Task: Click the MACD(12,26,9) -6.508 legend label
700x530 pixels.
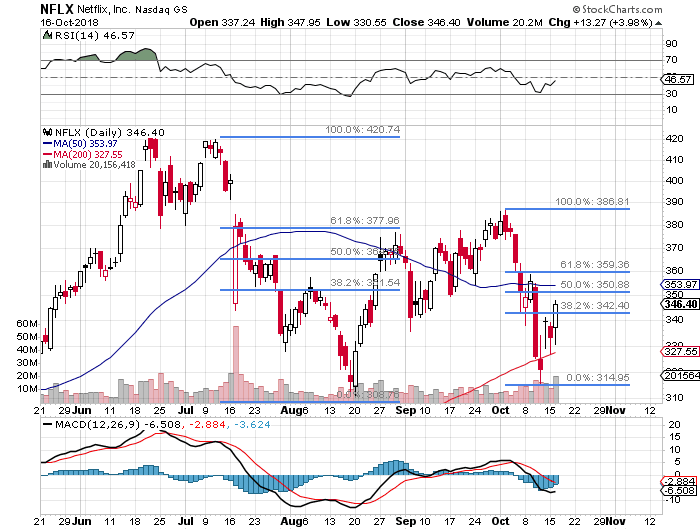Action: [x=117, y=425]
